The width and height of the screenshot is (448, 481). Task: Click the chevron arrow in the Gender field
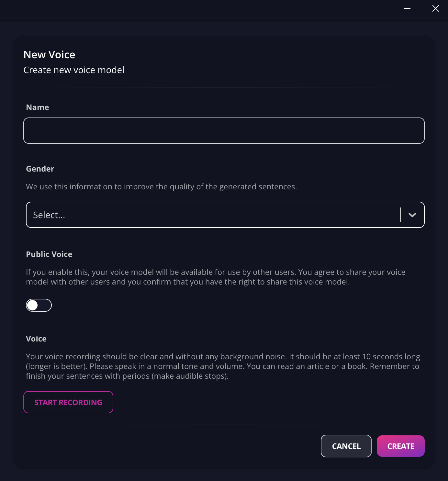click(x=412, y=215)
